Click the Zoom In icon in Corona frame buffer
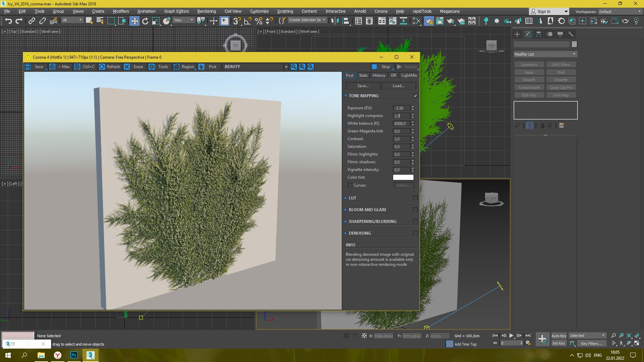 pos(294,67)
